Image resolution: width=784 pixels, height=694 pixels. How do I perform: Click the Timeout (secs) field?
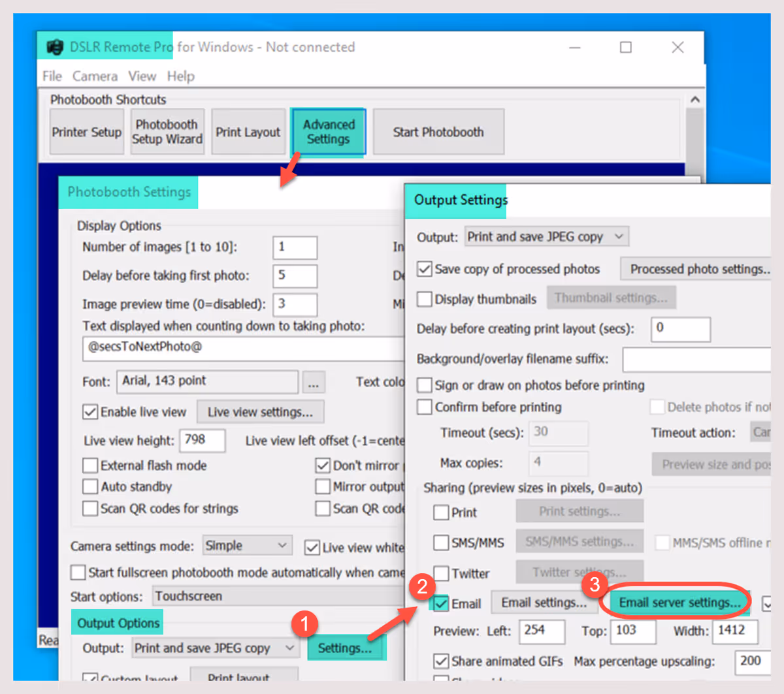559,433
